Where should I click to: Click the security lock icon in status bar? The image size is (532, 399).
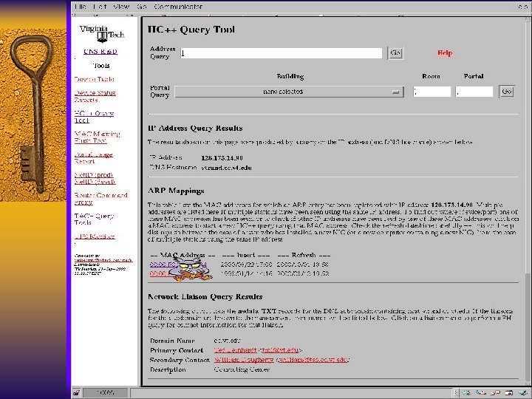76,393
